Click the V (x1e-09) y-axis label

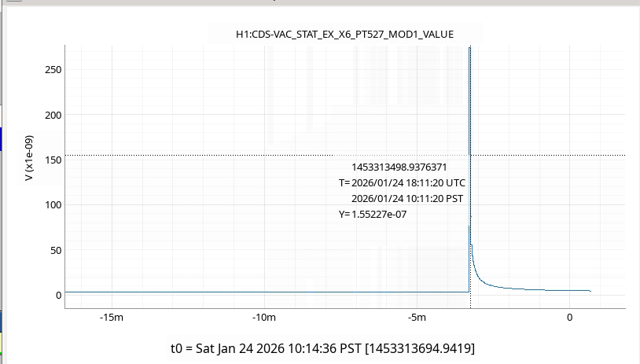[29, 159]
